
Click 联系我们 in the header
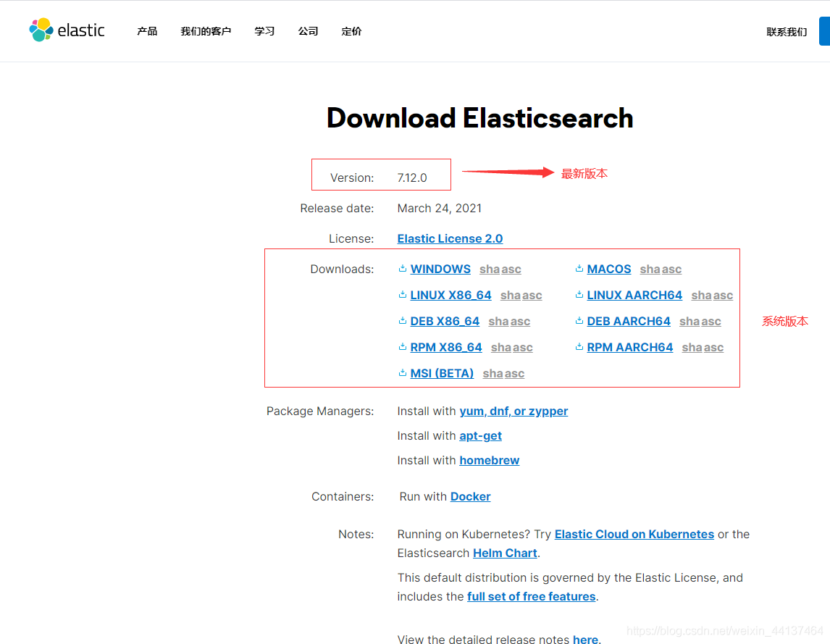coord(787,32)
